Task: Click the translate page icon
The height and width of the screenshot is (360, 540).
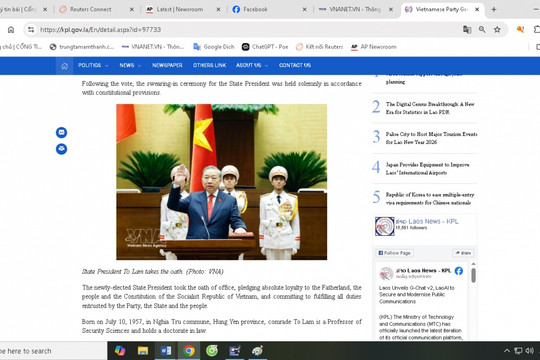Action: click(x=467, y=30)
